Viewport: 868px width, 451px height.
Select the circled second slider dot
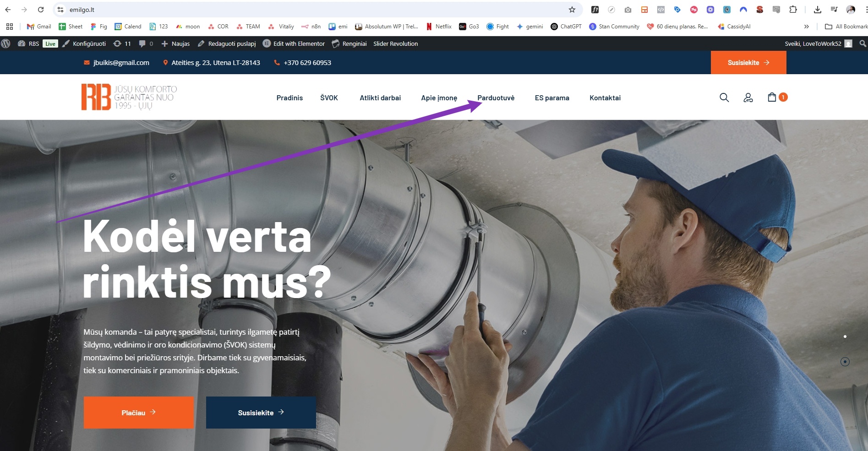pos(845,362)
